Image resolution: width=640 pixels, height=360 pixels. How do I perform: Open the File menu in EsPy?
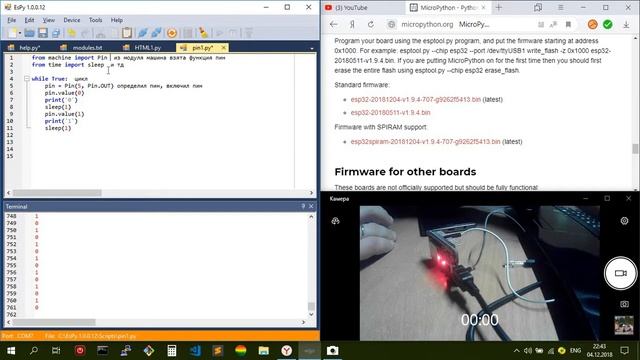pyautogui.click(x=12, y=20)
